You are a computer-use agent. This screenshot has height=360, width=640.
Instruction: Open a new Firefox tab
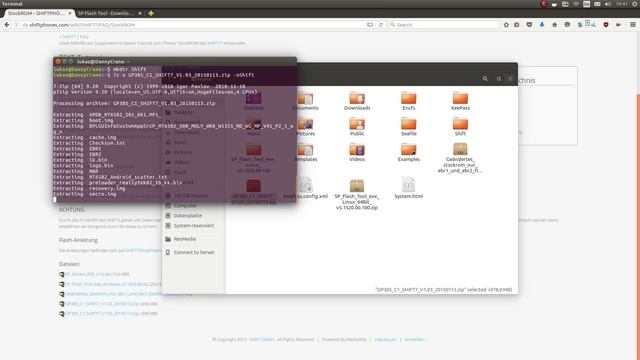(151, 13)
